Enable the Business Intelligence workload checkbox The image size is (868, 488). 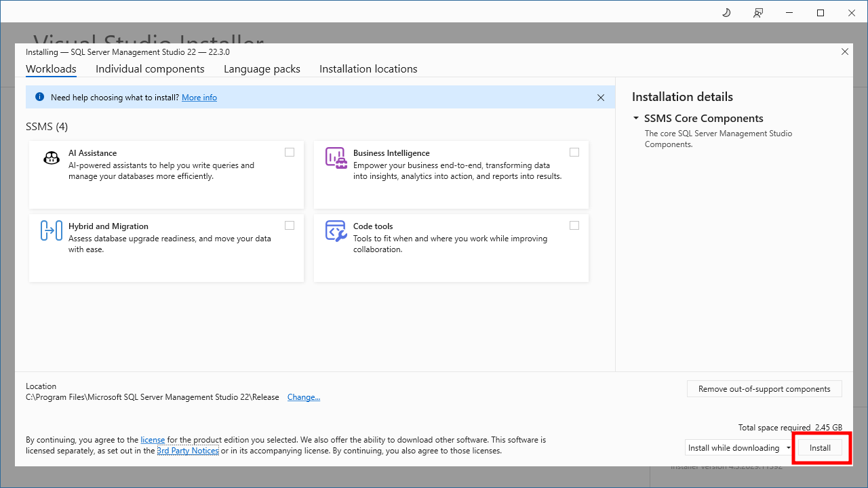pyautogui.click(x=574, y=152)
